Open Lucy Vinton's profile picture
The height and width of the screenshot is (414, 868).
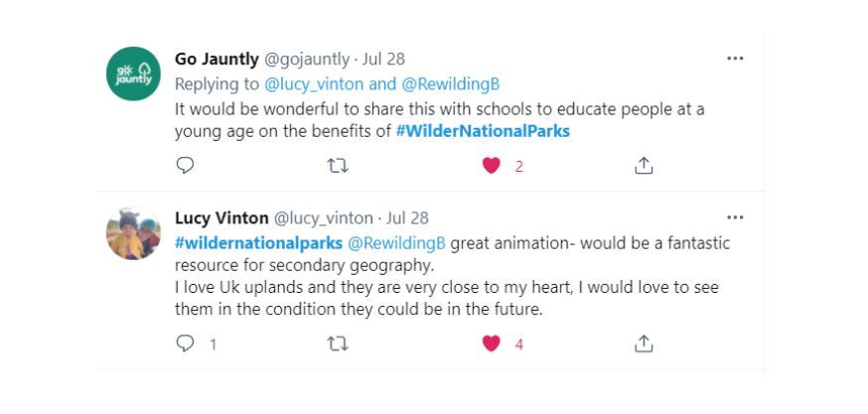coord(133,234)
